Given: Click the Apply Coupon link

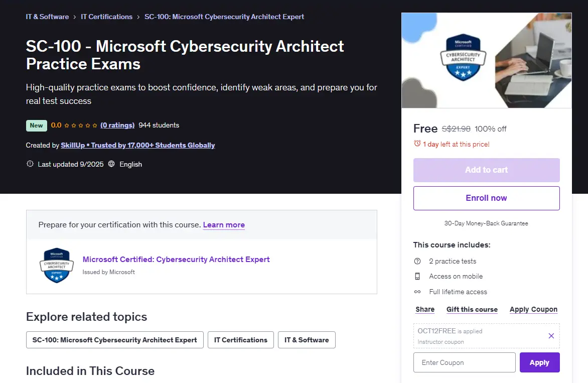Looking at the screenshot, I should pyautogui.click(x=533, y=310).
